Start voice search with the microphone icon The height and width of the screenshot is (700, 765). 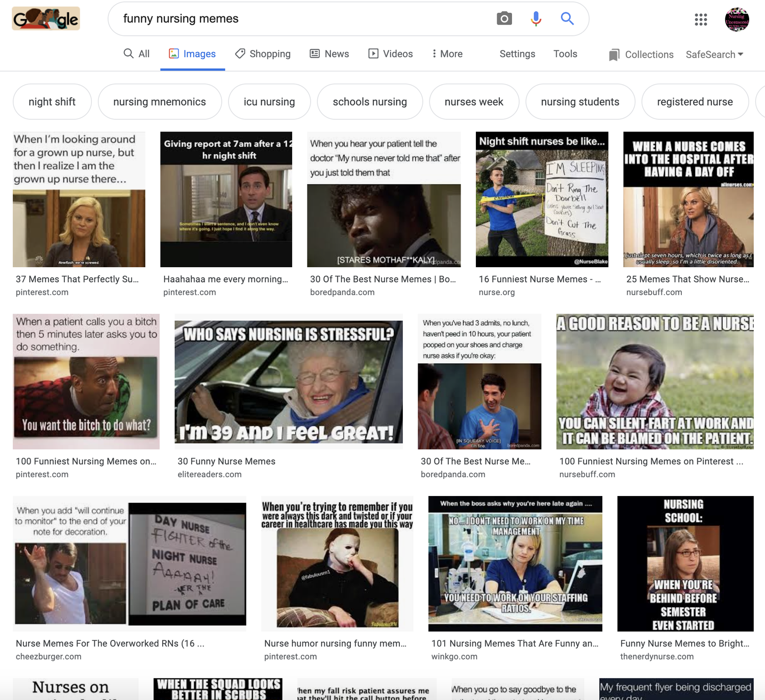(536, 19)
